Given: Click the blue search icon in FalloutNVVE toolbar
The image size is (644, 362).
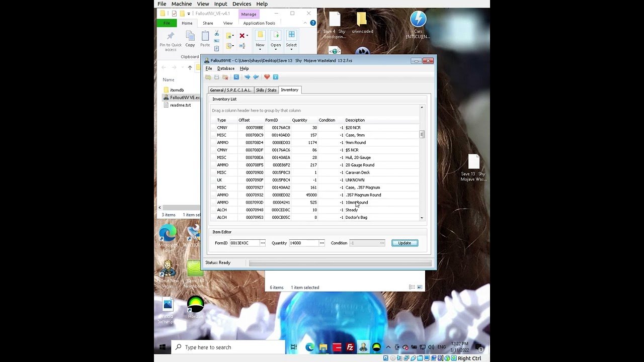Looking at the screenshot, I should pos(236,77).
